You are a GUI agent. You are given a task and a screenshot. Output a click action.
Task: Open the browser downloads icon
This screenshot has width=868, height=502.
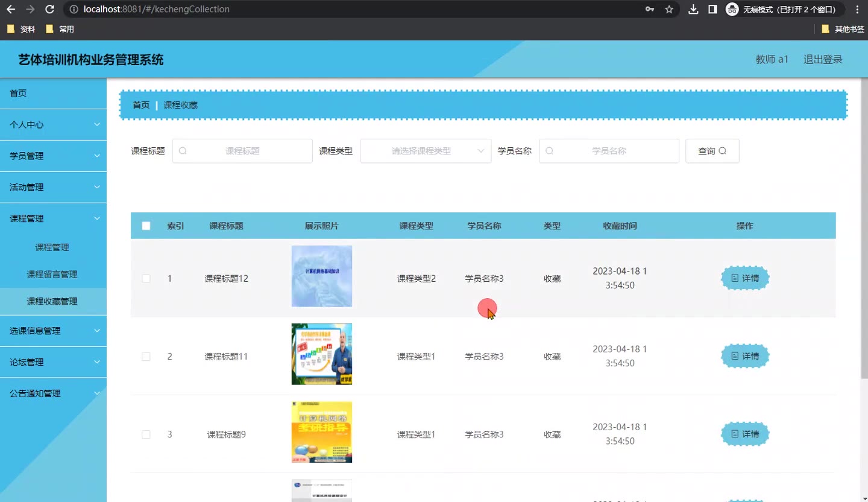coord(693,9)
